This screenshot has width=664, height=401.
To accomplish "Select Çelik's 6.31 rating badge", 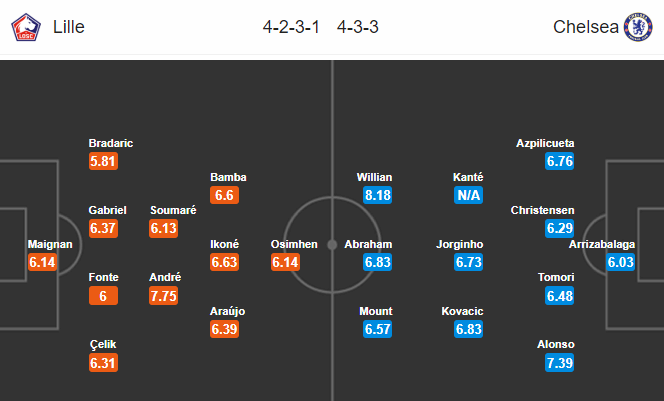I will click(x=103, y=363).
